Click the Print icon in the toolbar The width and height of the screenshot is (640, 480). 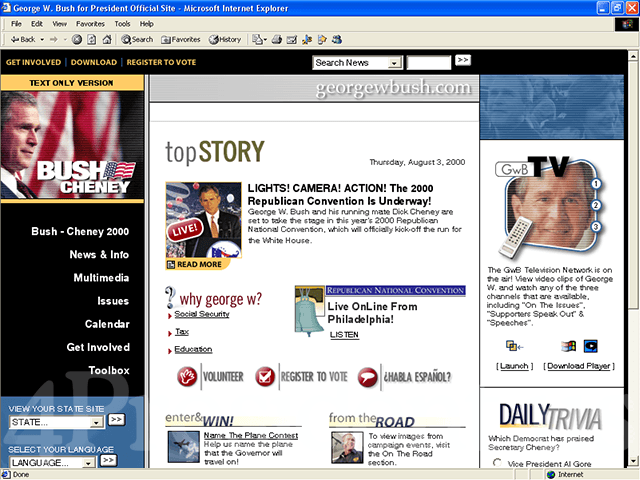point(277,40)
